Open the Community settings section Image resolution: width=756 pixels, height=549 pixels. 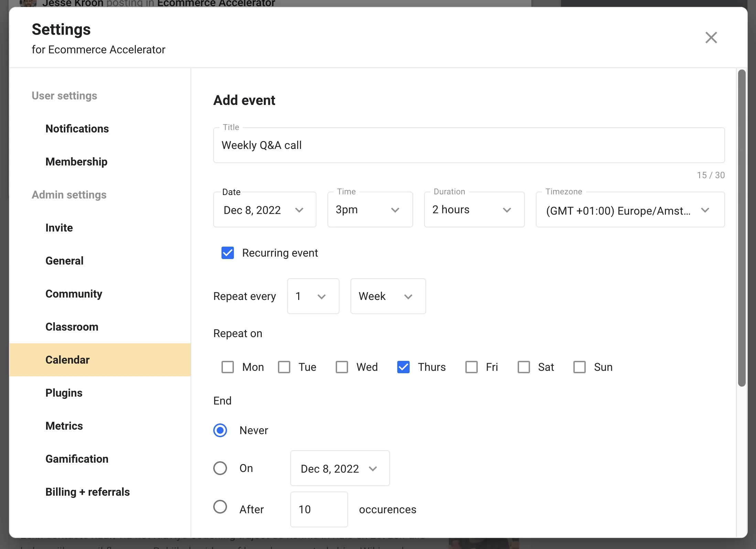(x=74, y=294)
